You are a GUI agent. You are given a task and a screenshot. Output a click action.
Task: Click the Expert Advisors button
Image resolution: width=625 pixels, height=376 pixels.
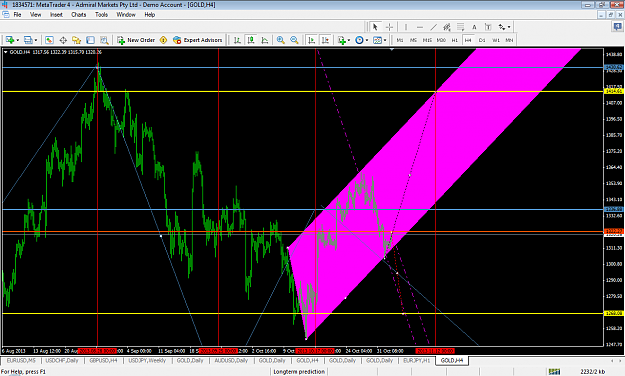tap(197, 40)
